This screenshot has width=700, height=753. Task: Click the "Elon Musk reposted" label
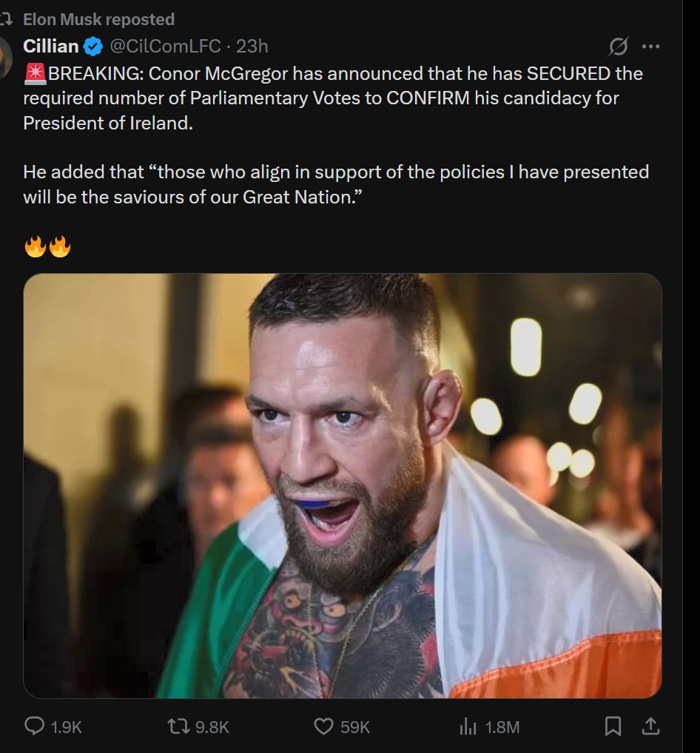coord(98,19)
